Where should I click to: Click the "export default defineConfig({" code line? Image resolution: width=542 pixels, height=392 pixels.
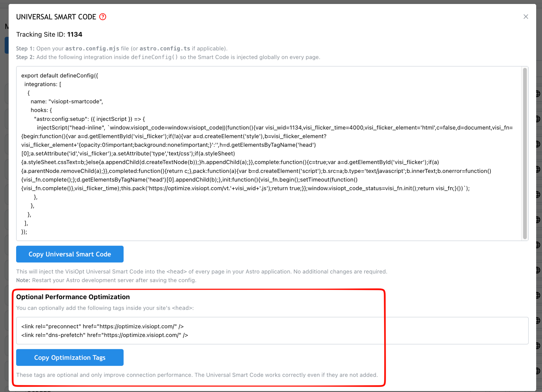click(x=60, y=76)
